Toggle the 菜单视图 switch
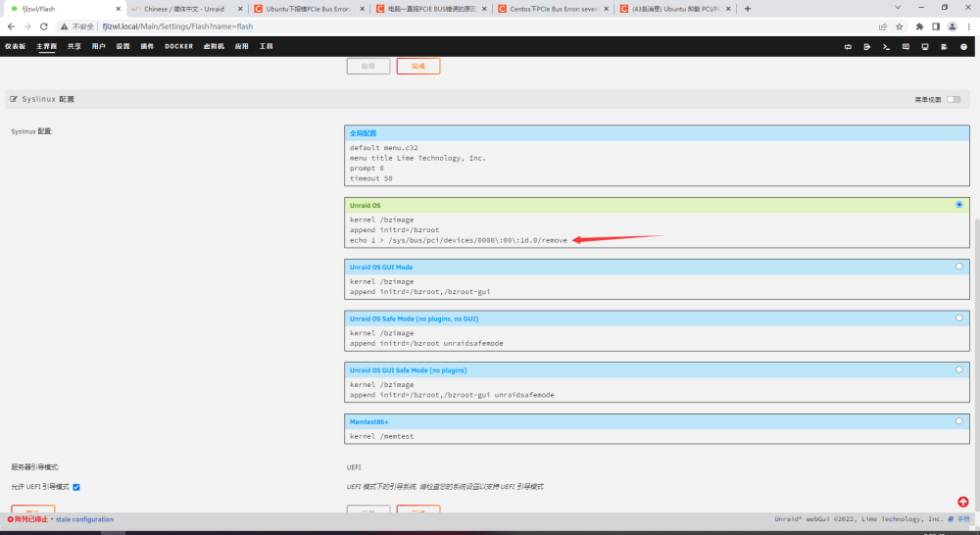Screen dimensions: 980x535 click(954, 99)
